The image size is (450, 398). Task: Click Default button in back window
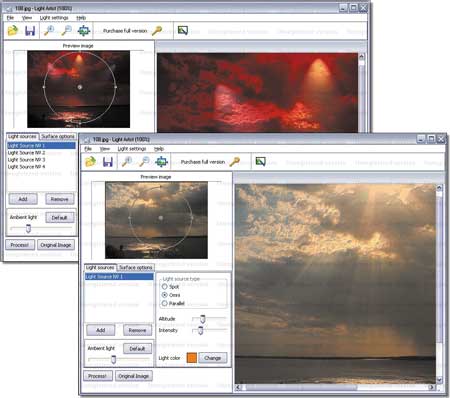[x=59, y=218]
